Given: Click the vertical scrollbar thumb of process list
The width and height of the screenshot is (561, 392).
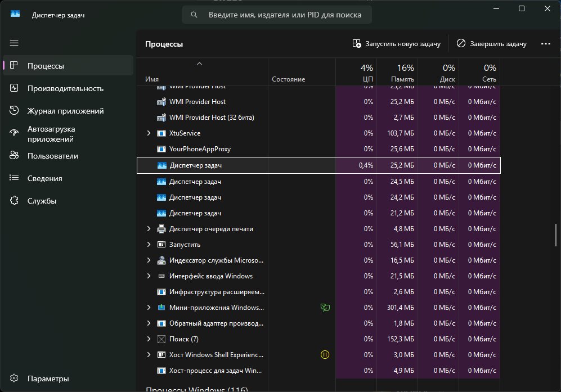Looking at the screenshot, I should point(556,236).
